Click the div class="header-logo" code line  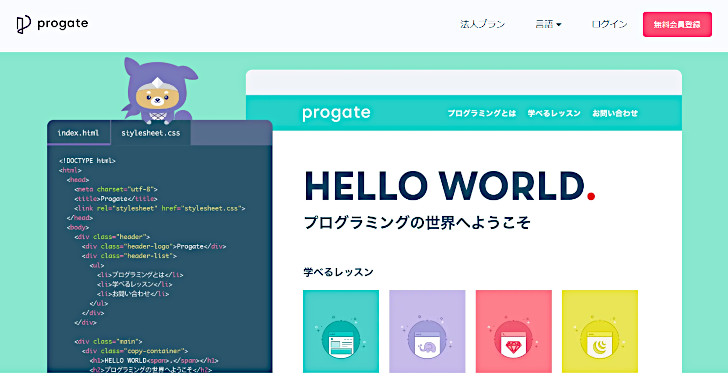click(x=154, y=246)
